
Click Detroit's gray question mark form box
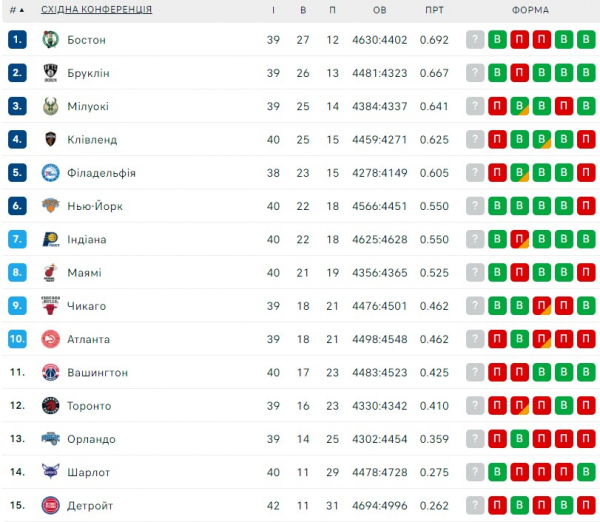pos(475,506)
